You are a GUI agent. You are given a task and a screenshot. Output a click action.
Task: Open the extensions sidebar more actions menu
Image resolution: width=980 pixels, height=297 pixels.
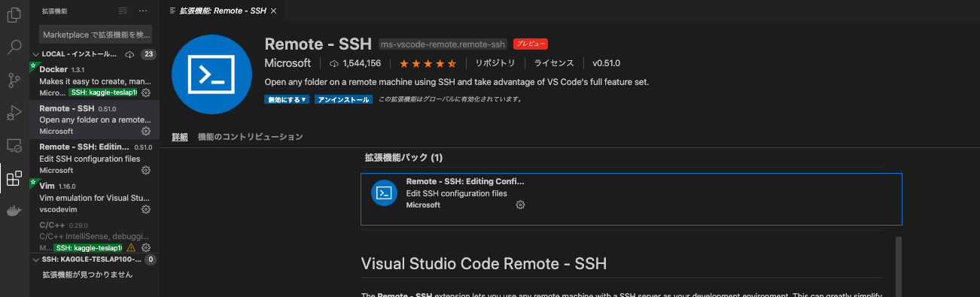click(x=144, y=11)
